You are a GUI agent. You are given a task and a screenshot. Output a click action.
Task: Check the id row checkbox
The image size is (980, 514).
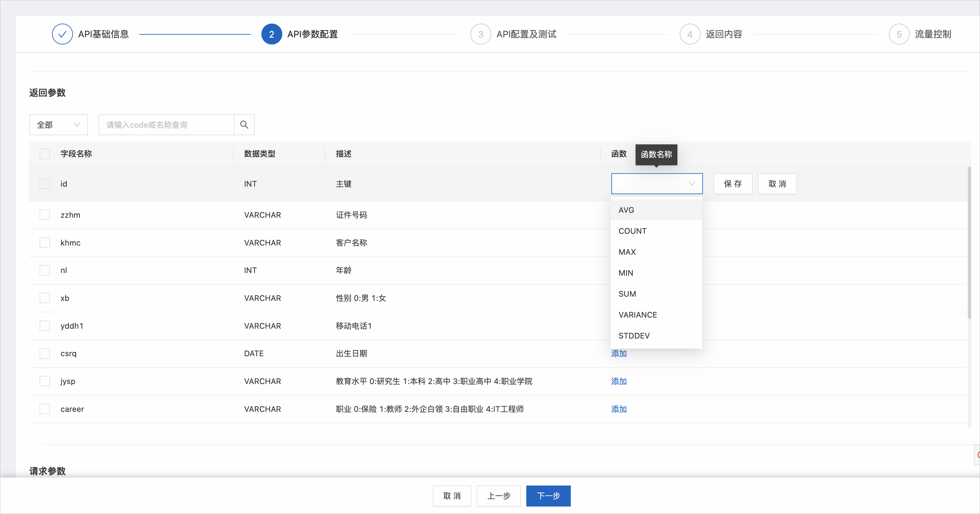45,184
